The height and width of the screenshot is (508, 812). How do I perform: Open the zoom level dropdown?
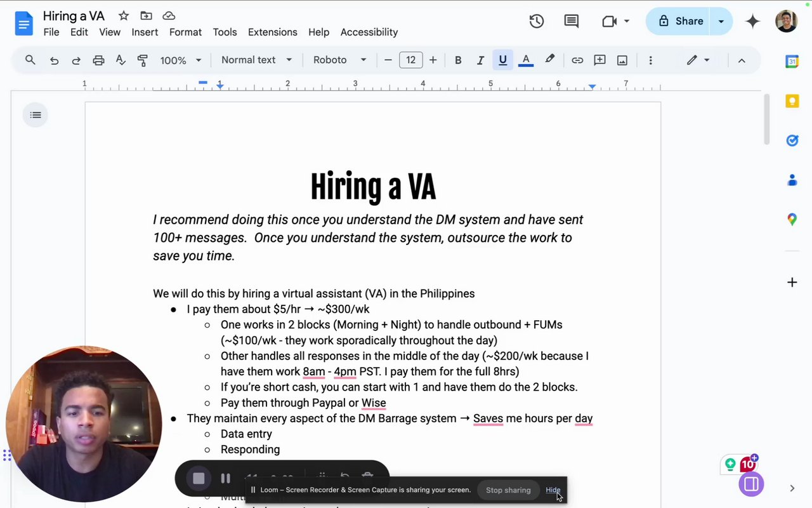(180, 60)
